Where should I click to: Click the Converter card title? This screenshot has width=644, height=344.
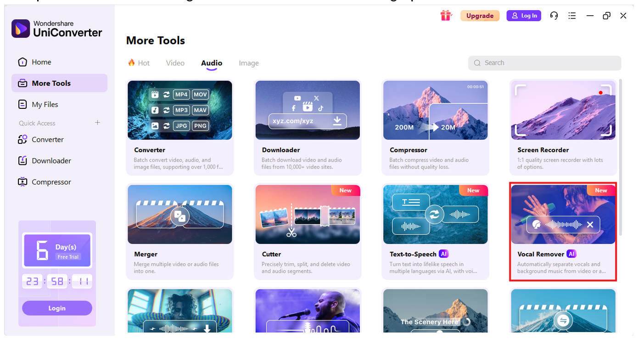pyautogui.click(x=150, y=150)
